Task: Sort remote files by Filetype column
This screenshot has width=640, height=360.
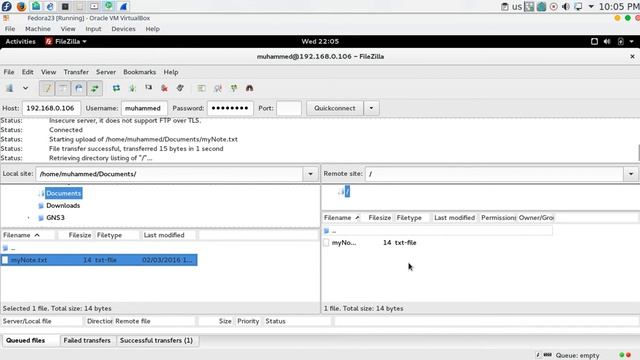Action: coord(413,218)
